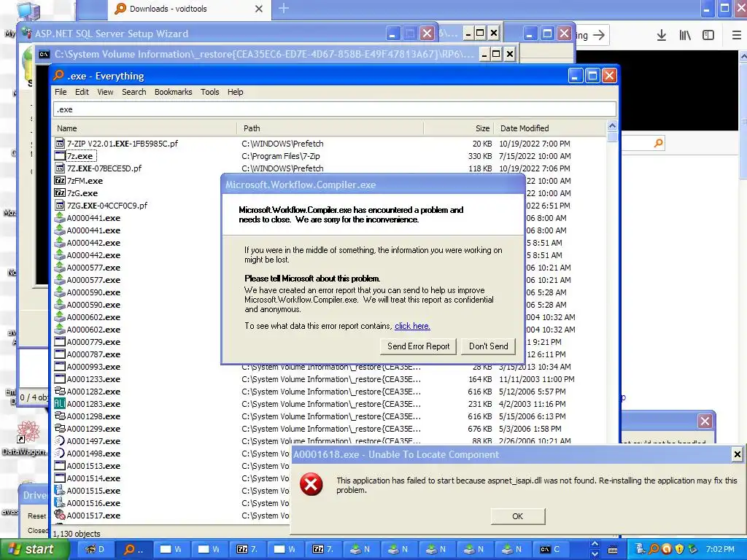This screenshot has height=560, width=747.
Task: Select A0001282.exe icon in results
Action: click(60, 391)
